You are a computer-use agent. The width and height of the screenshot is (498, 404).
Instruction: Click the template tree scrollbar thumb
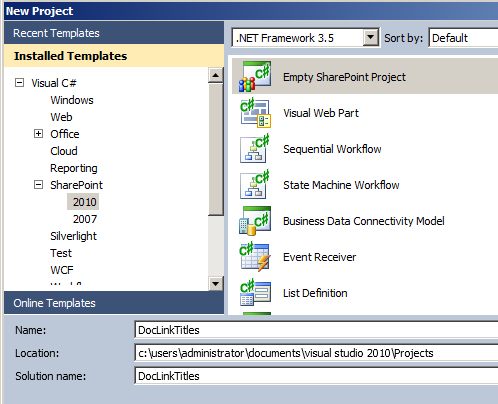(216, 150)
